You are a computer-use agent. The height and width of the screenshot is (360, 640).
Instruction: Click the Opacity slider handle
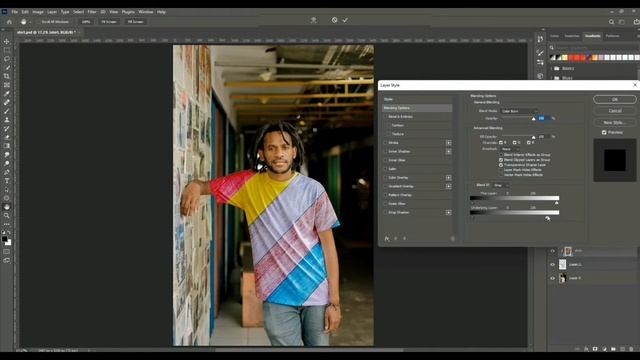533,119
